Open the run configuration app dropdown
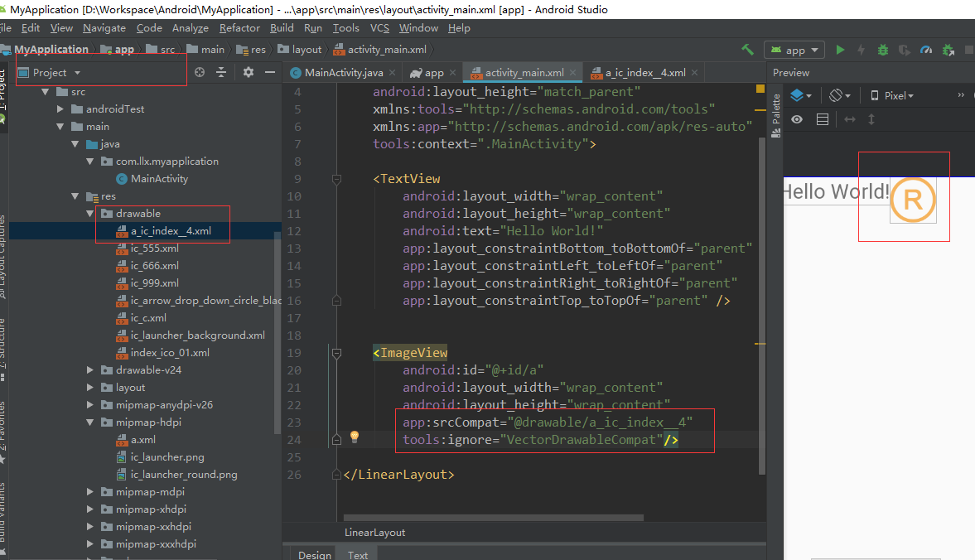The width and height of the screenshot is (975, 560). [794, 50]
